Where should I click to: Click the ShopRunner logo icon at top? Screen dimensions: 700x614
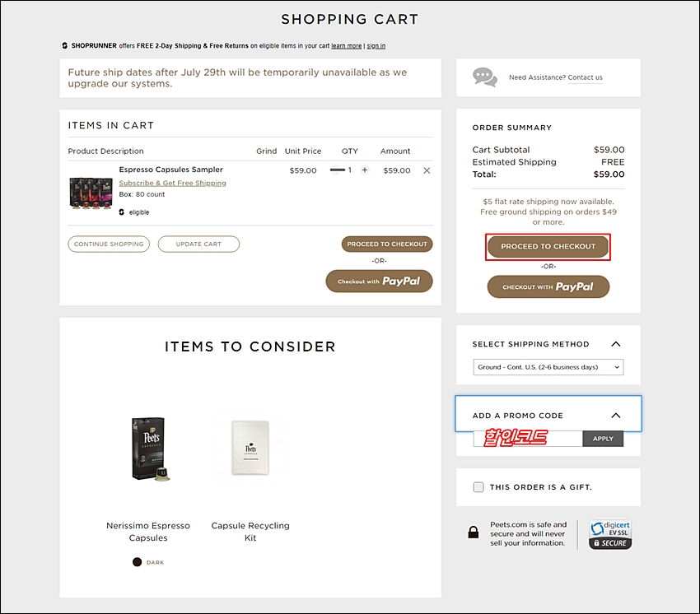pos(64,45)
